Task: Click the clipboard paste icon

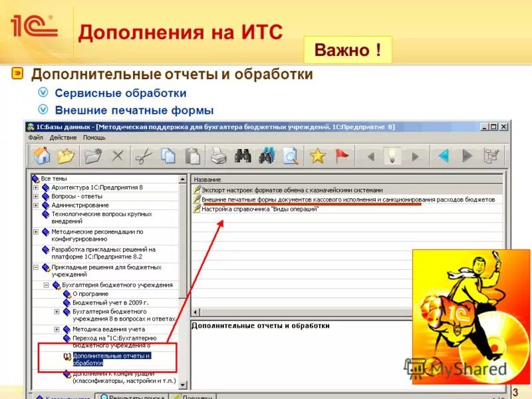Action: pyautogui.click(x=192, y=156)
